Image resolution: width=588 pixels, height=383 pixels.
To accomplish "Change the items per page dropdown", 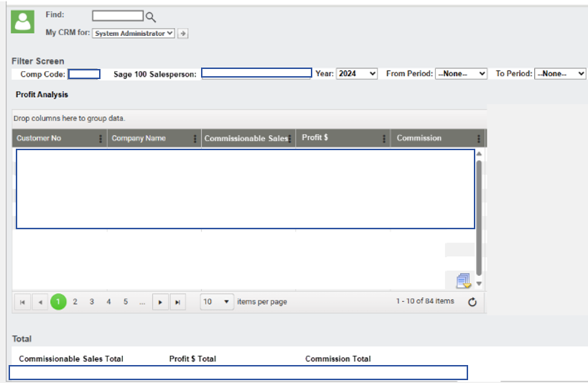I will 217,302.
